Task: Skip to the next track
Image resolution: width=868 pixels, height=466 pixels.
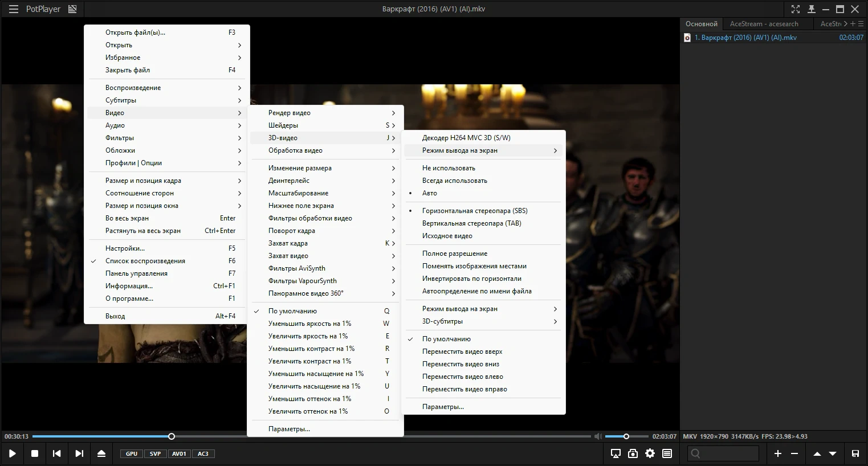Action: tap(79, 453)
